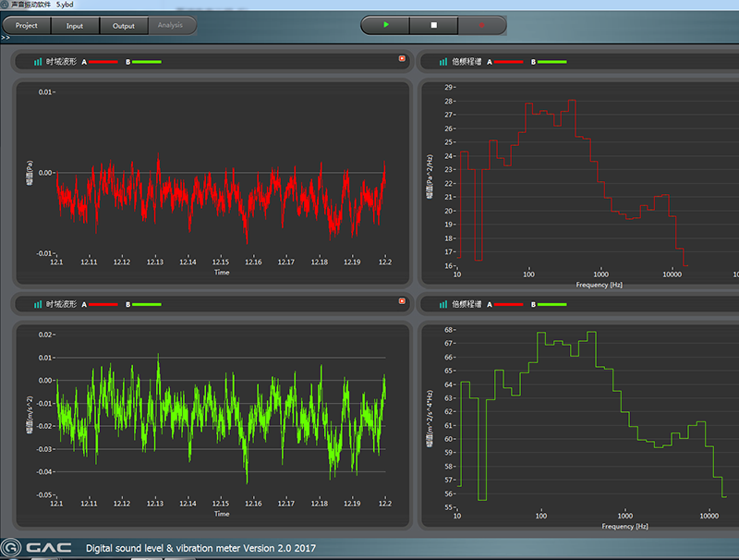Click the bar chart icon of top octave spectrum panel
The height and width of the screenshot is (560, 739).
pos(443,62)
